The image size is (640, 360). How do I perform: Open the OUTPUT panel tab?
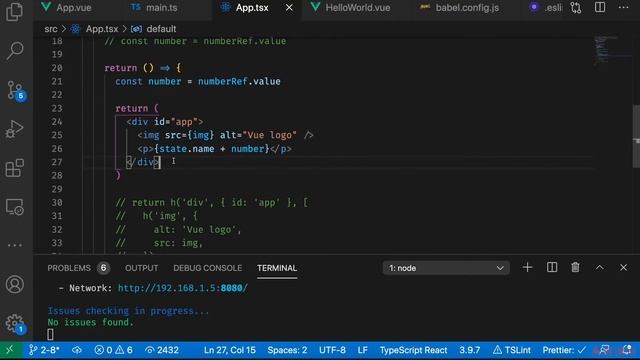pos(141,268)
